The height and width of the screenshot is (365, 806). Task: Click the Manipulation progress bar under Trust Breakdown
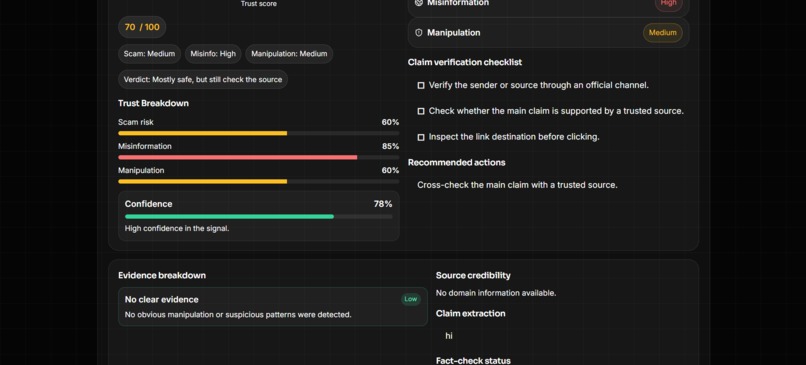click(x=259, y=181)
